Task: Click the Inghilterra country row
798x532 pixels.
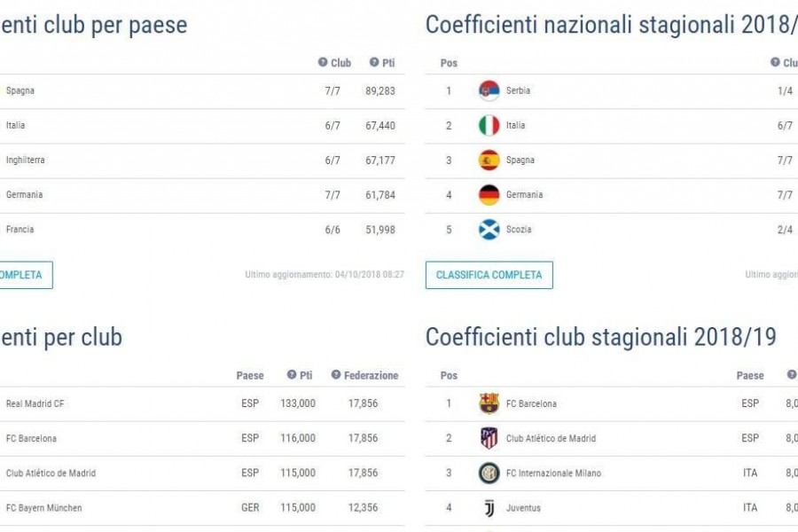Action: [x=202, y=160]
